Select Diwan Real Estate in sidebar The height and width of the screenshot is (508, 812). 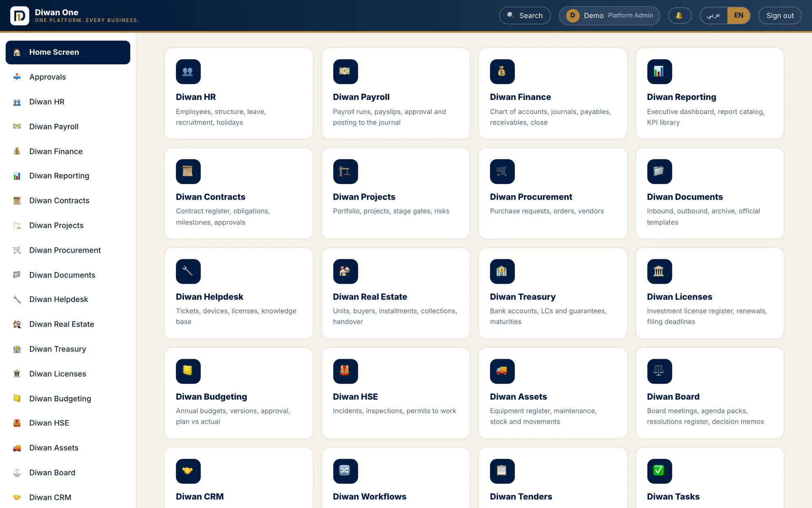tap(68, 324)
